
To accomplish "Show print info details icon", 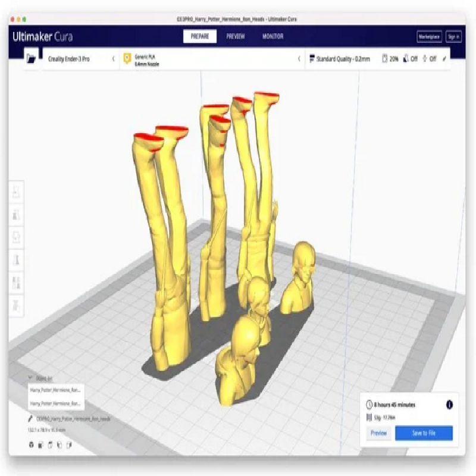I will 449,405.
